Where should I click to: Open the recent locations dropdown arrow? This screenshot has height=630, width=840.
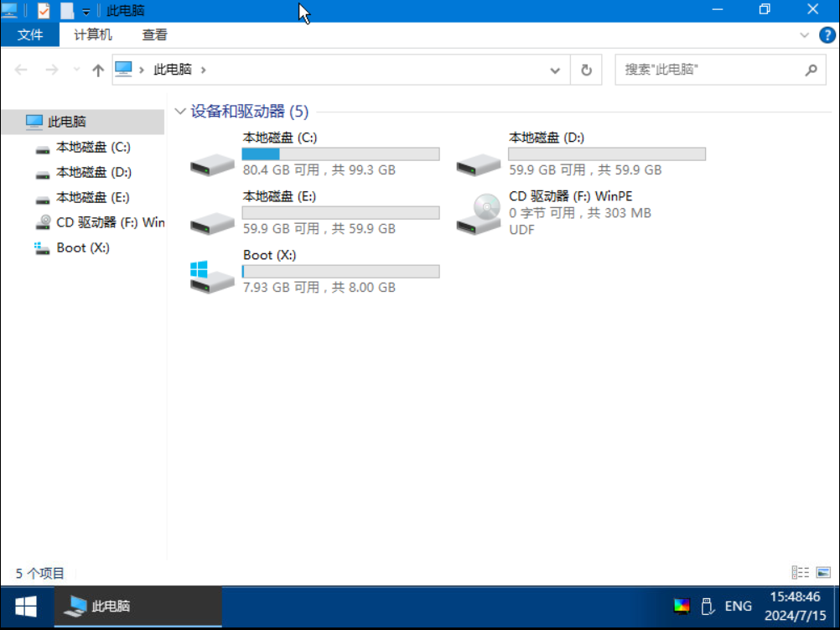tap(77, 70)
